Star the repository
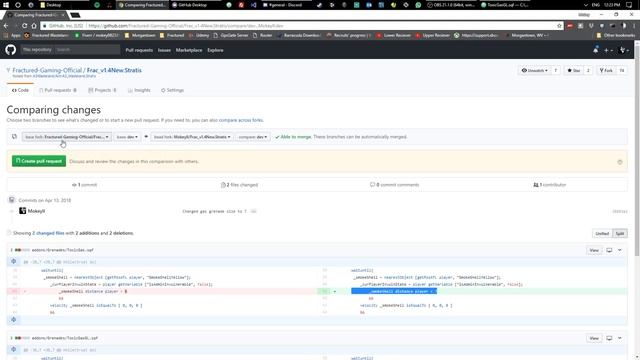This screenshot has height=360, width=640. coord(574,71)
